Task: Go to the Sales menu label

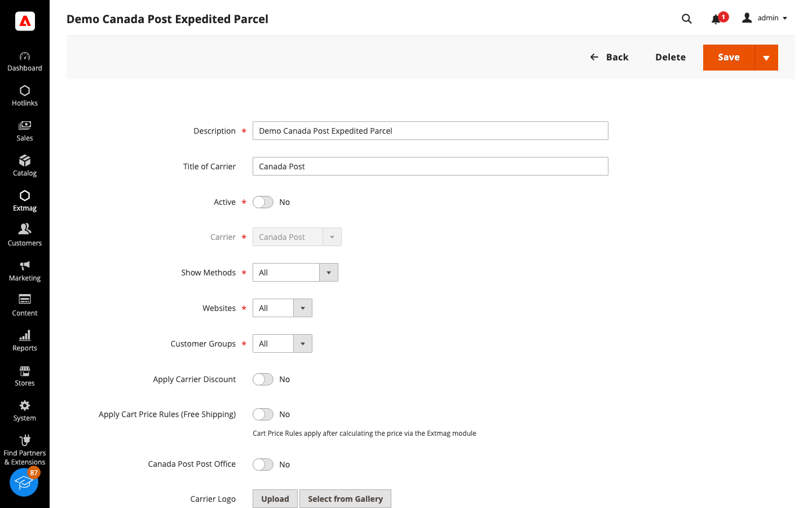Action: (25, 138)
